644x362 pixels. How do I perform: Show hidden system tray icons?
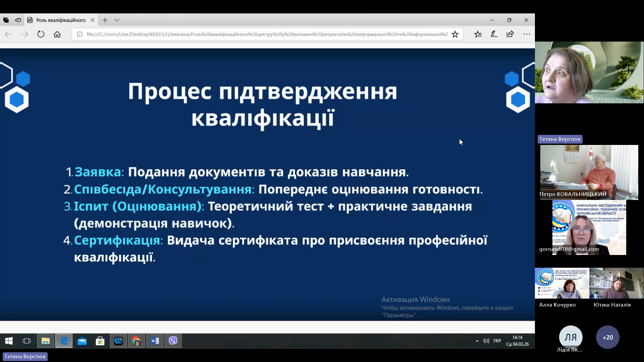[x=477, y=341]
